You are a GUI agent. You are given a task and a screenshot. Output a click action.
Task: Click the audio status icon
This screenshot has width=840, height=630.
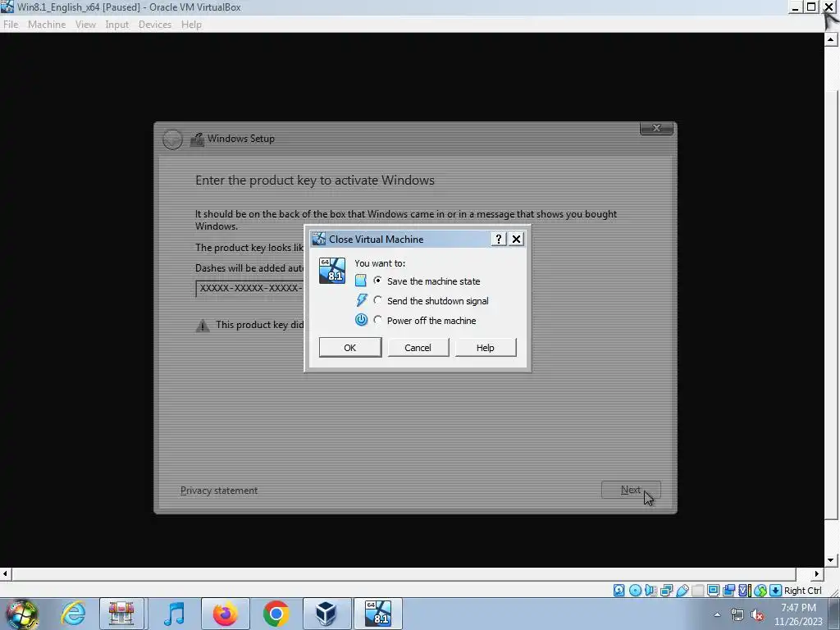coord(651,591)
